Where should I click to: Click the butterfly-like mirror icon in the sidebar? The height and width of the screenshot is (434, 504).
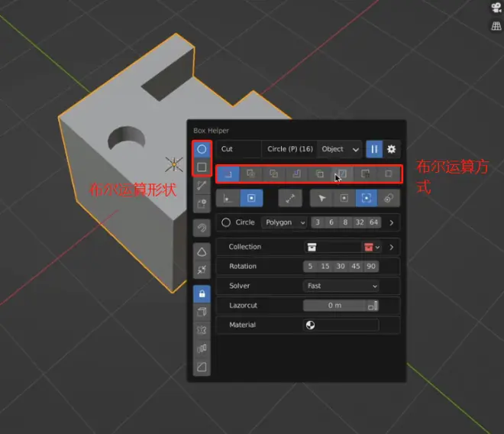(x=202, y=330)
